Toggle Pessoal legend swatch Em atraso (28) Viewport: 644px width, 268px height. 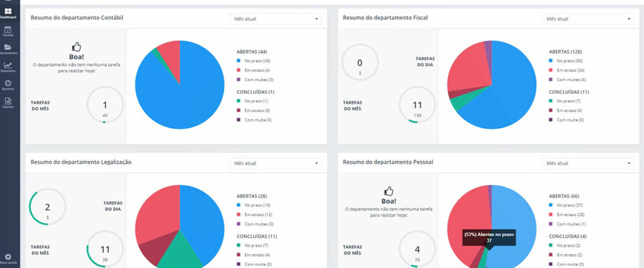pos(551,214)
